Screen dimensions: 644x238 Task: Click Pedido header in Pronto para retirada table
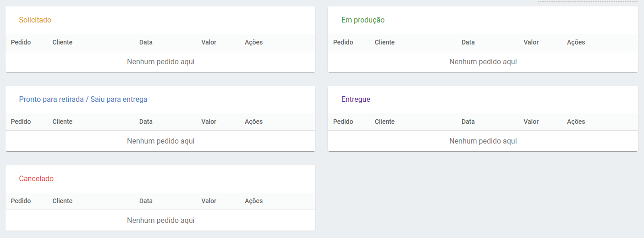[21, 122]
